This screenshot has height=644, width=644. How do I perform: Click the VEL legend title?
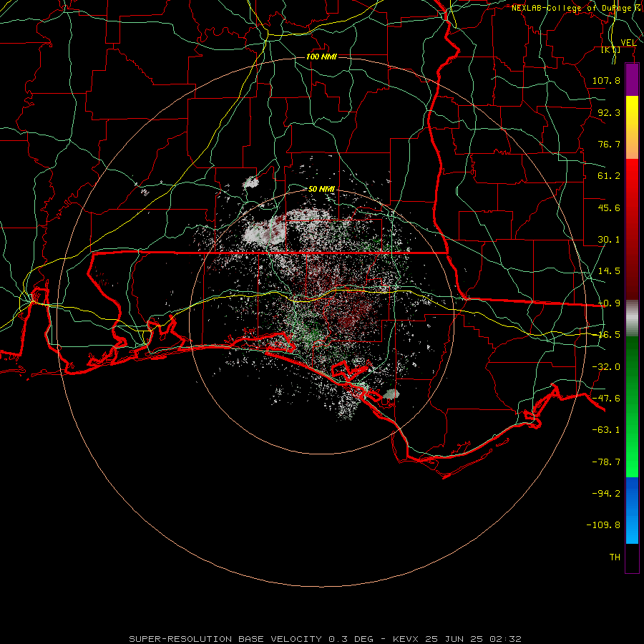coord(628,43)
